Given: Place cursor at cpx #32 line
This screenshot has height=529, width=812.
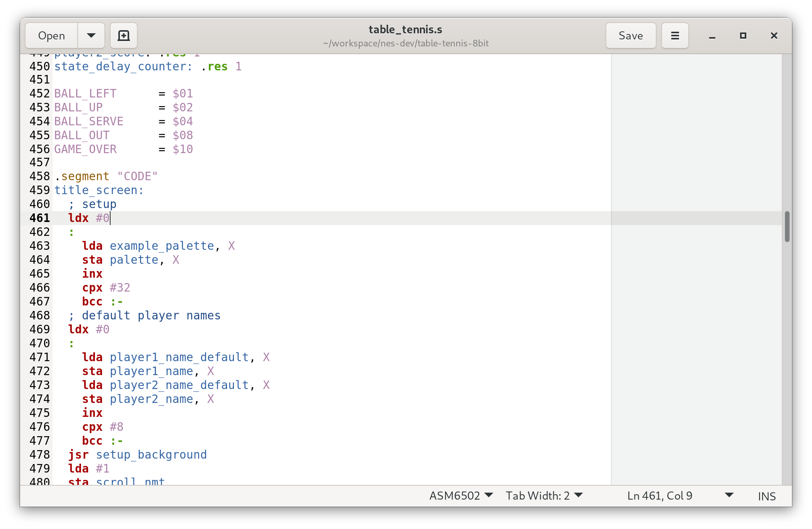Looking at the screenshot, I should (x=106, y=288).
